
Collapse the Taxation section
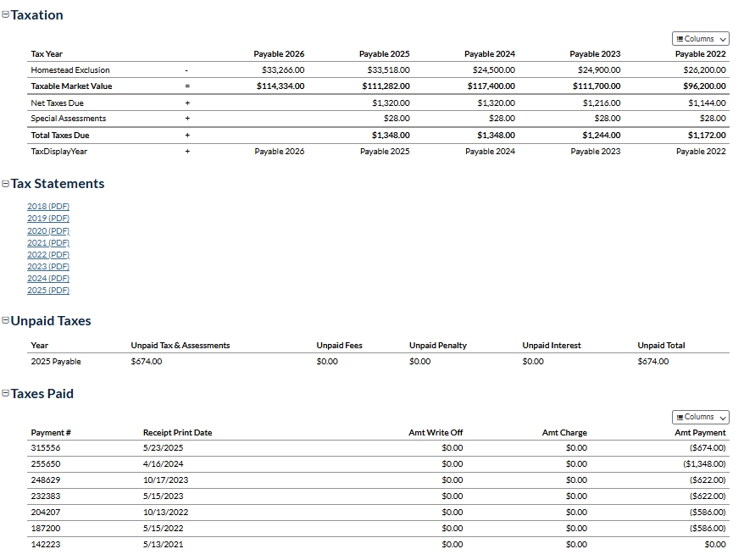coord(6,15)
